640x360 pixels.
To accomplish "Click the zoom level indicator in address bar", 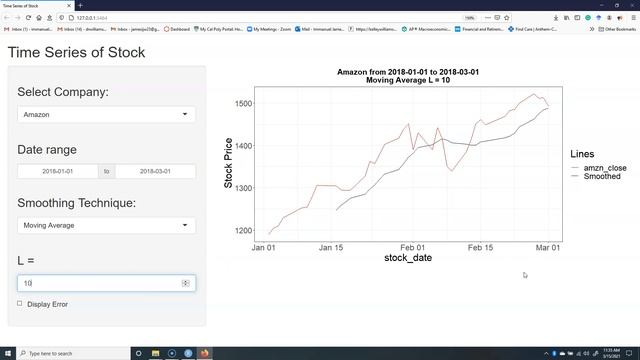I will (x=469, y=18).
